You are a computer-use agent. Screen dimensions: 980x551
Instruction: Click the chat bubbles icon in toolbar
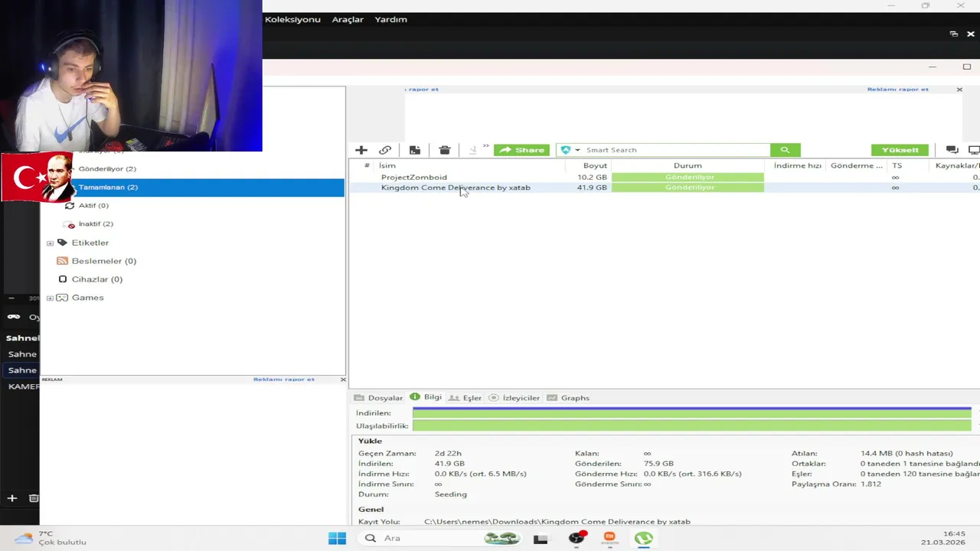(952, 150)
